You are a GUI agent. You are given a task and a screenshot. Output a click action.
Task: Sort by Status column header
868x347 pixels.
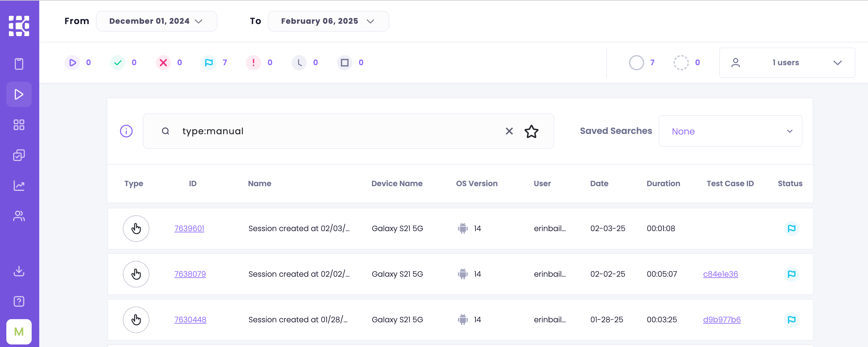[790, 184]
